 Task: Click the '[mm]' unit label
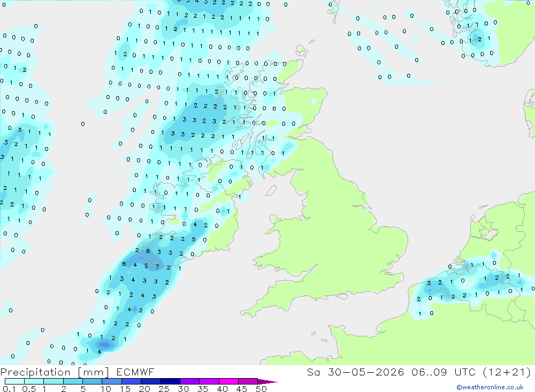point(94,372)
